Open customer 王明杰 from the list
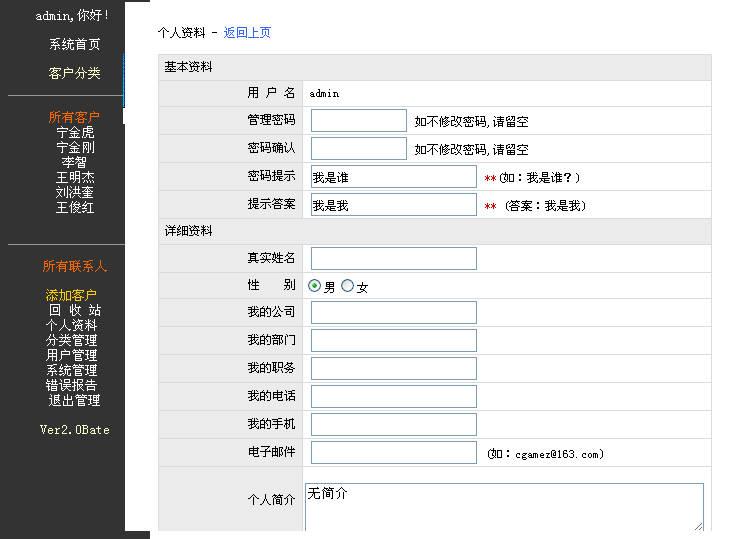 [x=75, y=178]
